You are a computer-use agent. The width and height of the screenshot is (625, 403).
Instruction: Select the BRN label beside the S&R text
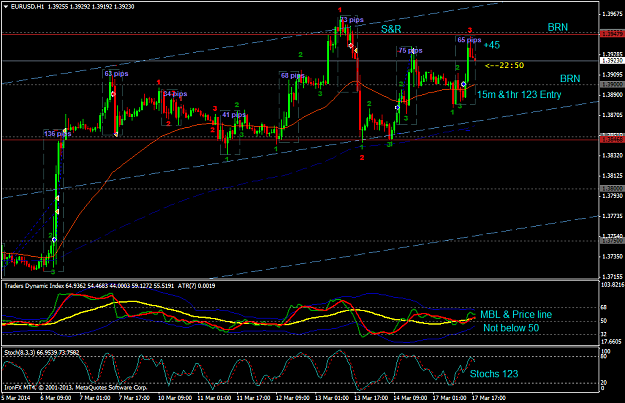point(558,27)
